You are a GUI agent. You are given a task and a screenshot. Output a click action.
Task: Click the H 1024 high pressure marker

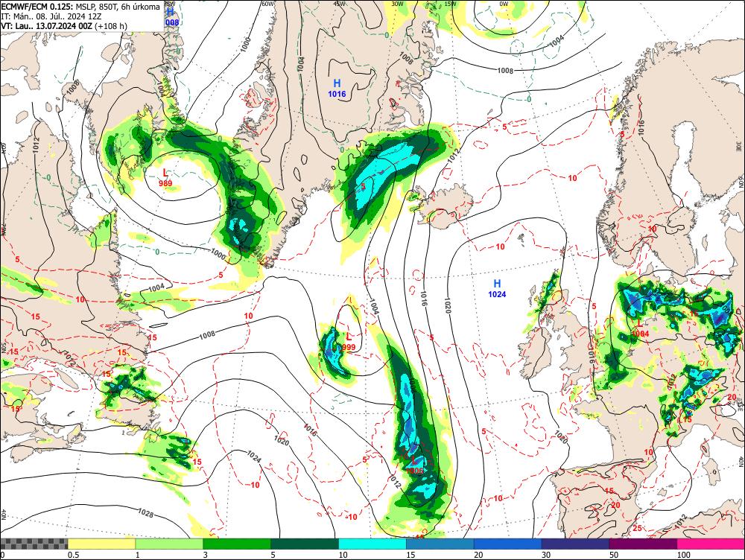click(497, 289)
